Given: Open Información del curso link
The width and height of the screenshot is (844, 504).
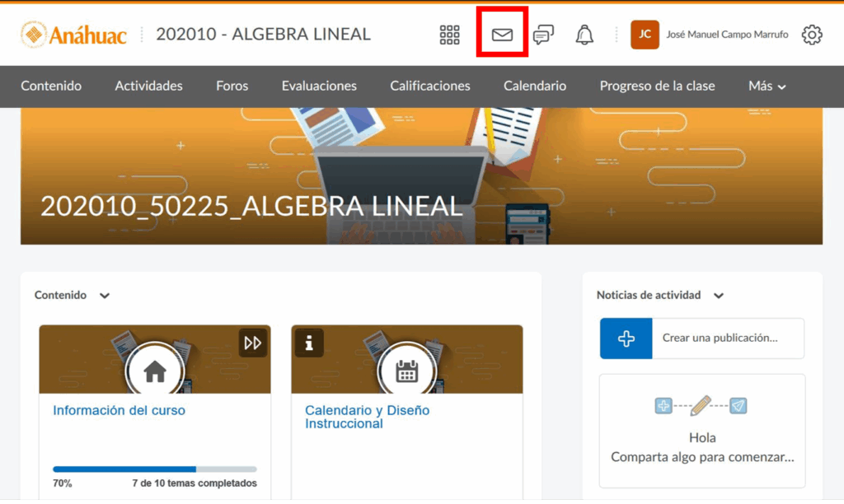Looking at the screenshot, I should coord(119,410).
